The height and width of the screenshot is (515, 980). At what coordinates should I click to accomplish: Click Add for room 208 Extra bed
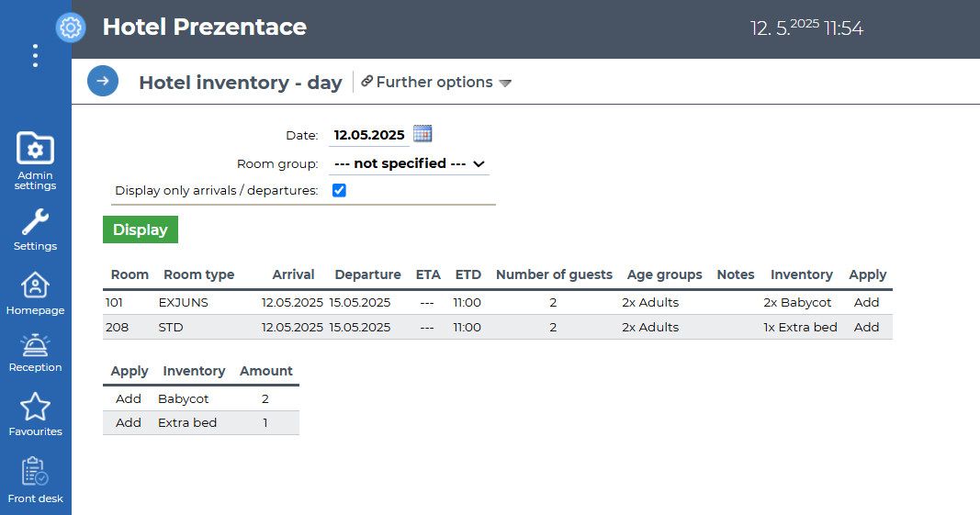866,327
